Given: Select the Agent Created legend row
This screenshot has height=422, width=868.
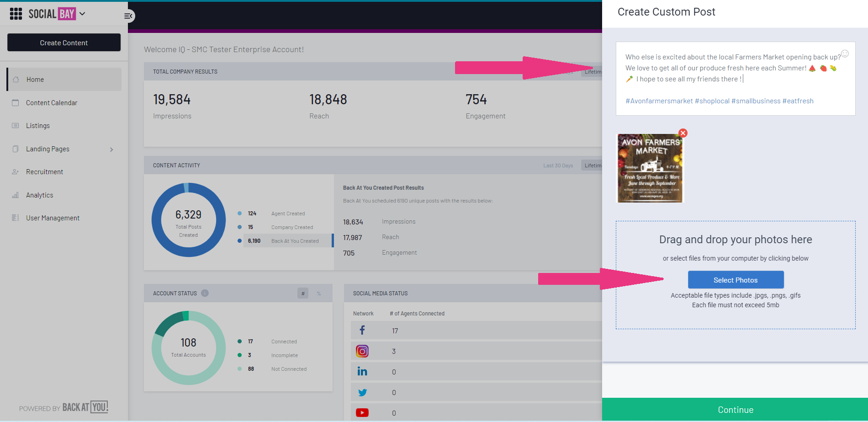Looking at the screenshot, I should pyautogui.click(x=286, y=214).
